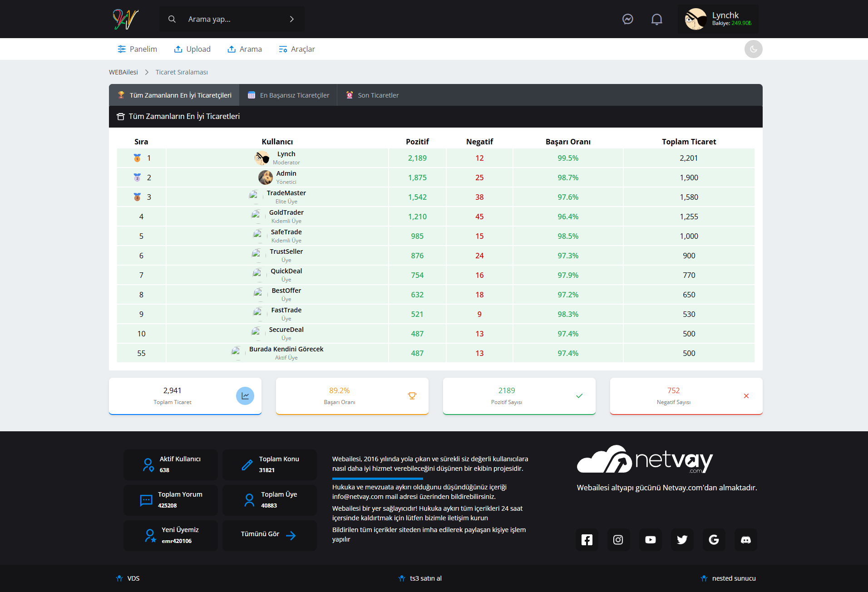Screen dimensions: 868x592
Task: Open SecureDeal user profile
Action: coord(286,330)
